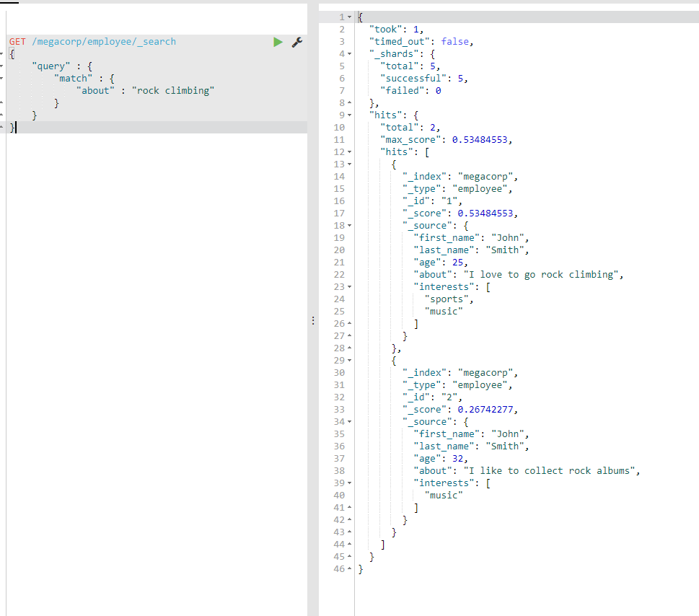Toggle fold marker at line 42

coord(349,520)
